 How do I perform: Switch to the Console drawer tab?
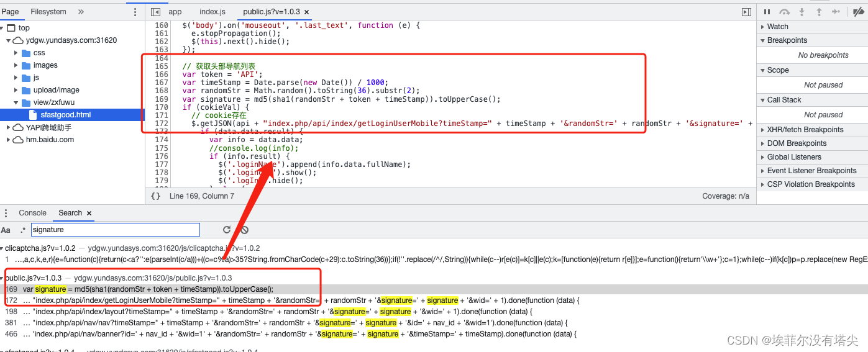coord(33,213)
